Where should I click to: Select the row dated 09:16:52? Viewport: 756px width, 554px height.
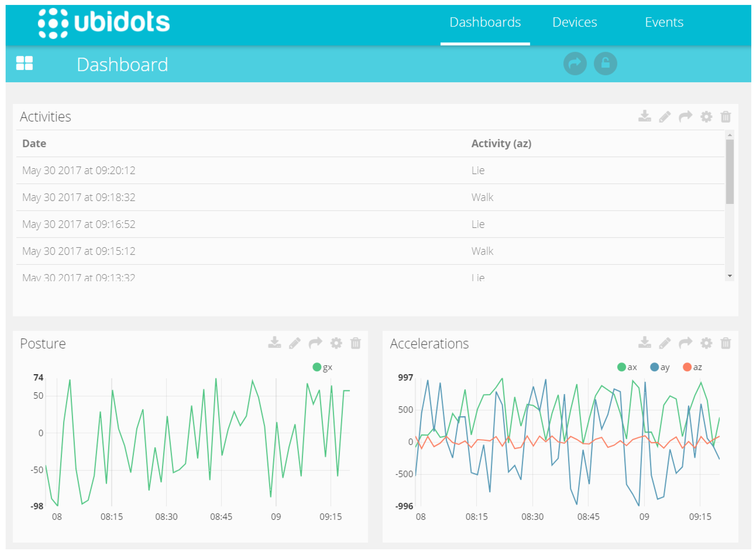370,224
